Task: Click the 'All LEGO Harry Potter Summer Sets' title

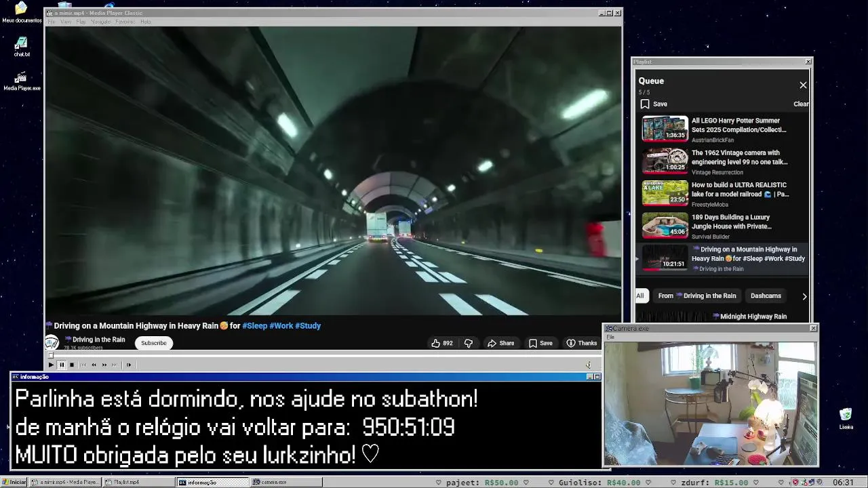Action: pos(739,125)
